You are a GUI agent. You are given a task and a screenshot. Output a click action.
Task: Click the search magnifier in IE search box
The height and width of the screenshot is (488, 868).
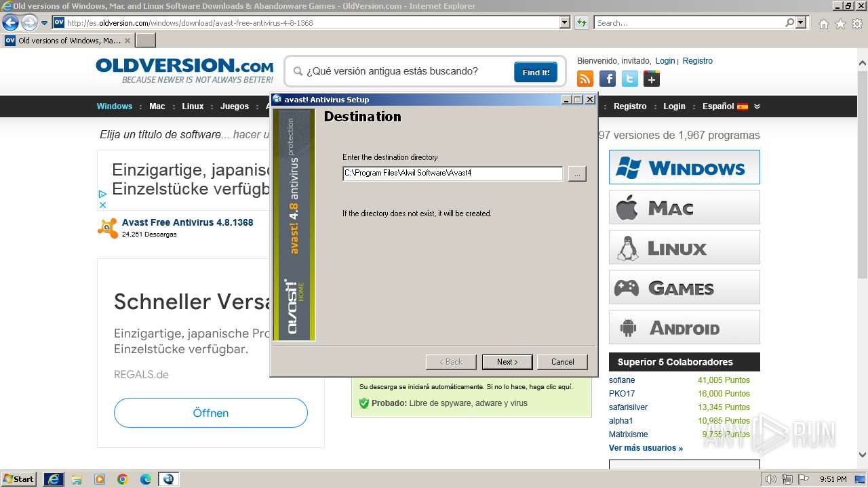pyautogui.click(x=789, y=22)
